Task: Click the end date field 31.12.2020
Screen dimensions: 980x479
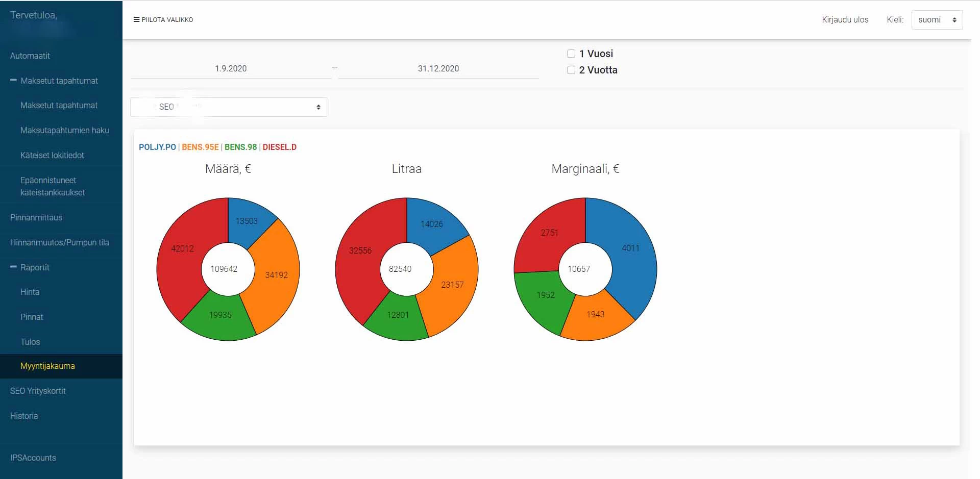Action: pos(438,68)
